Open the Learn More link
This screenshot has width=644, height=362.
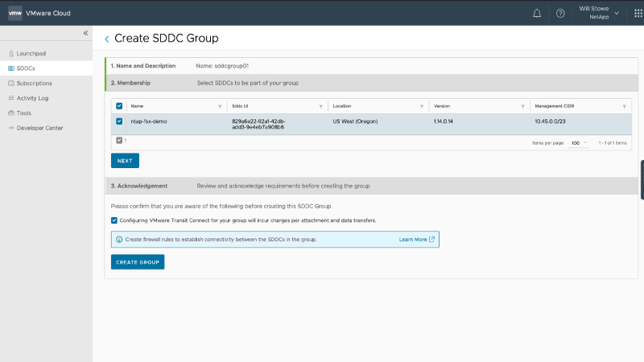coord(416,240)
